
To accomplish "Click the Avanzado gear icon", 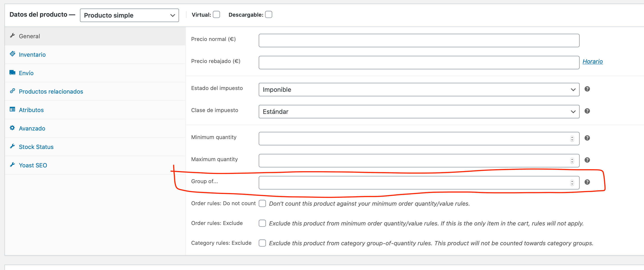I will click(12, 128).
